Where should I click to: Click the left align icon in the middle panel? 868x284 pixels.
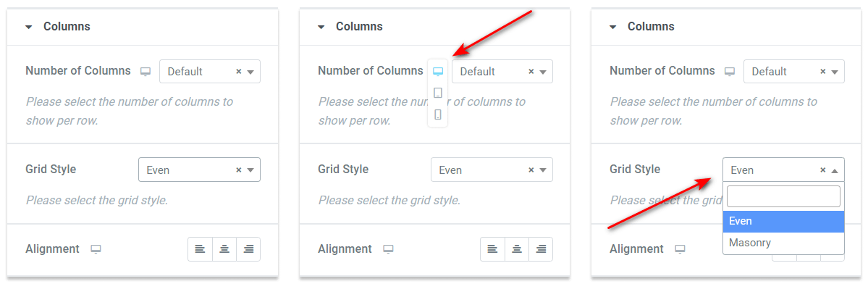(x=492, y=249)
